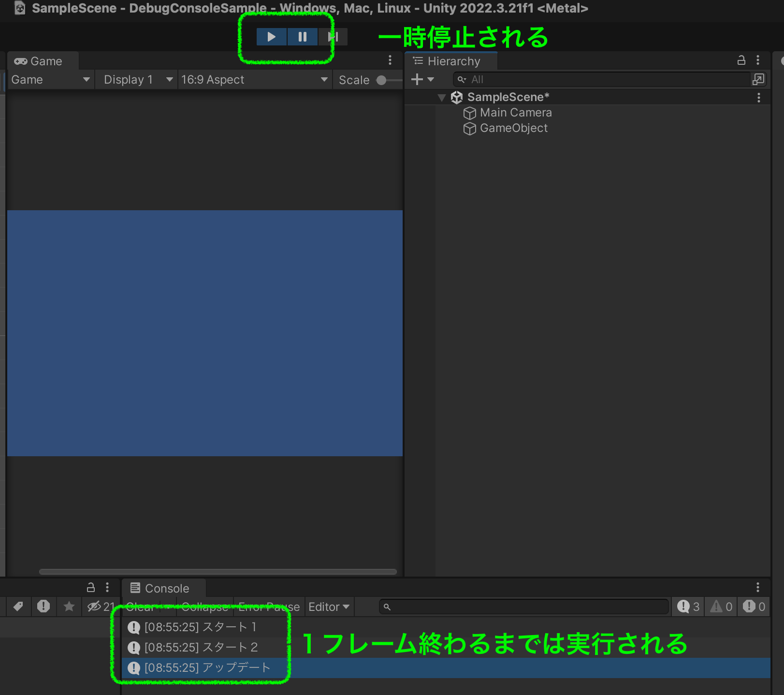Toggle error messages count filter
Viewport: 784px width, 695px height.
[754, 607]
